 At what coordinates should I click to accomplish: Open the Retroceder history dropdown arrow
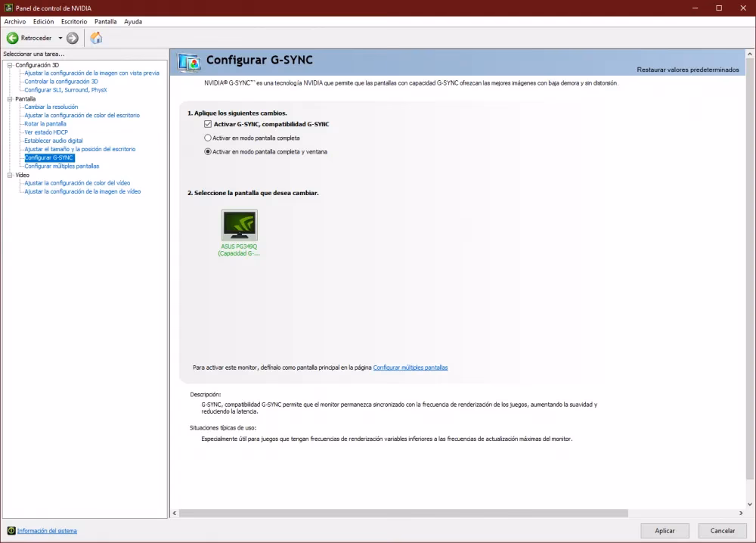60,38
